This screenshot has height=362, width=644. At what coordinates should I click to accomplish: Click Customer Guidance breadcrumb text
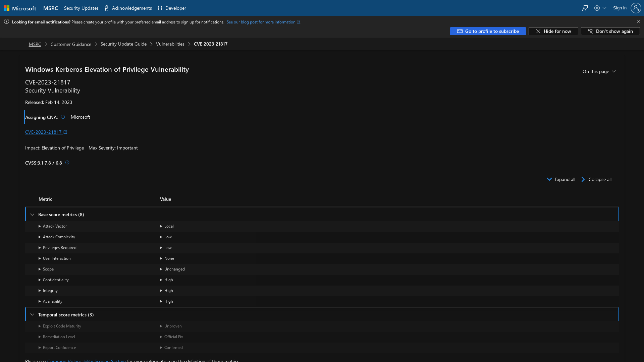coord(71,44)
